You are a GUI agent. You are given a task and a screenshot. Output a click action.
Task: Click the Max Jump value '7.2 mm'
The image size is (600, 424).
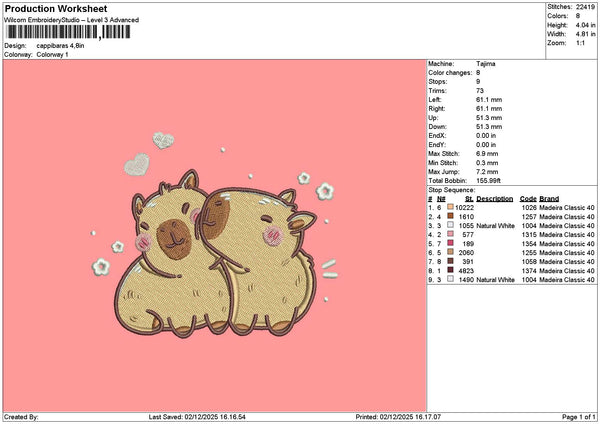click(487, 172)
